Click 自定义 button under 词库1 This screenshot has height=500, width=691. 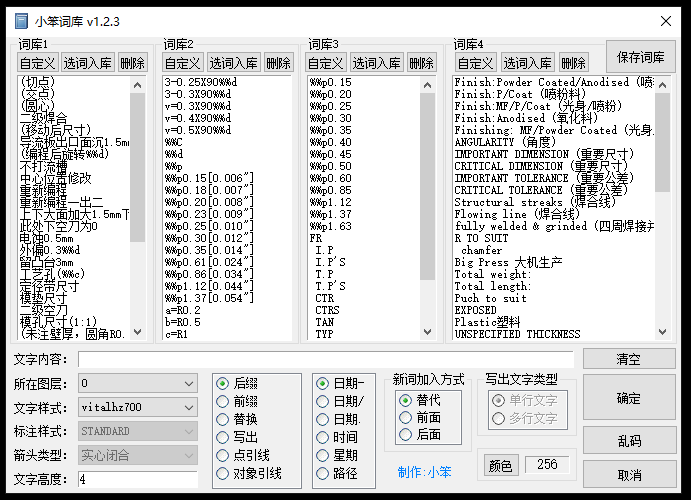38,63
